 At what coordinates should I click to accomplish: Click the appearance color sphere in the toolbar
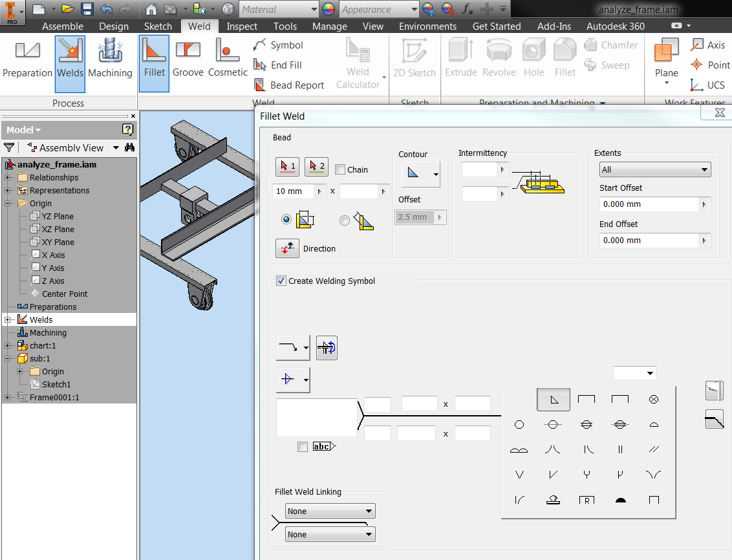[328, 9]
